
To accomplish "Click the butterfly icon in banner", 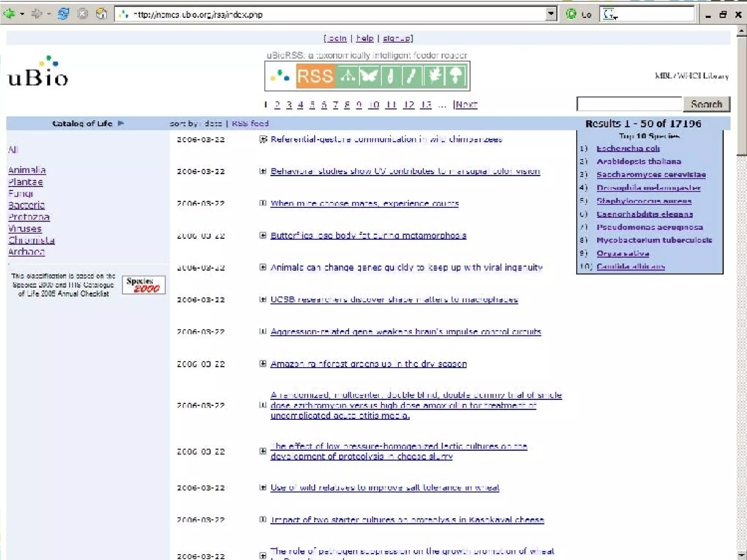I will 368,76.
